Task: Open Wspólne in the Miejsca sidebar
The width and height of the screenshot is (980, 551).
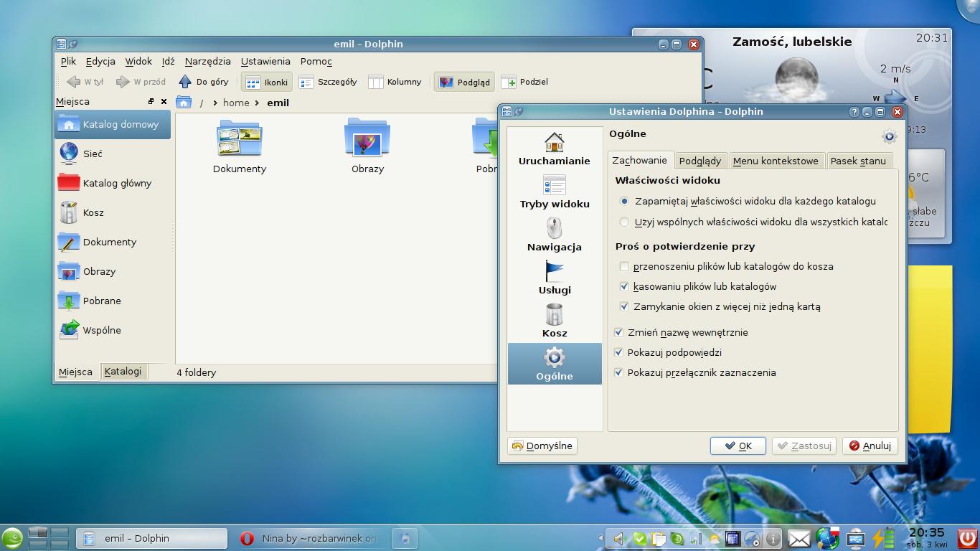Action: coord(113,330)
